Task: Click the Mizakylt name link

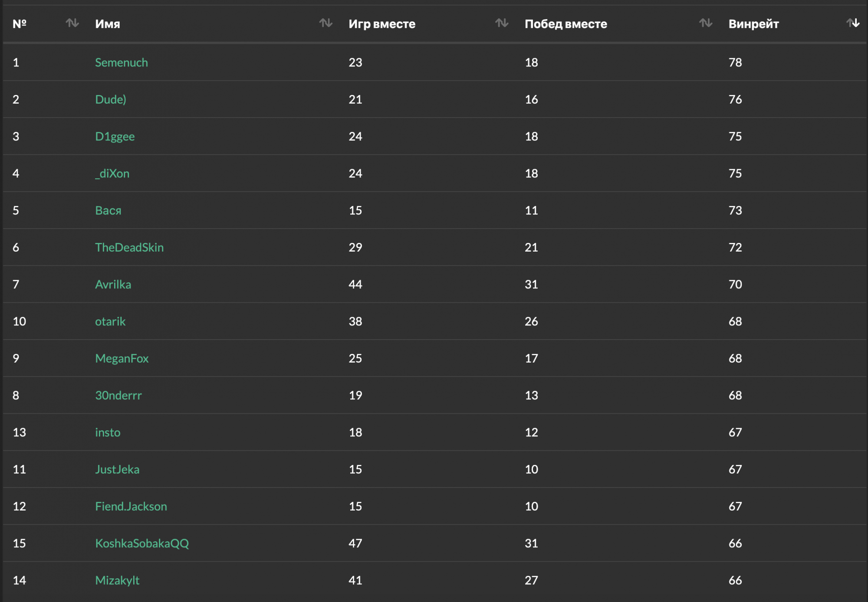Action: (117, 580)
